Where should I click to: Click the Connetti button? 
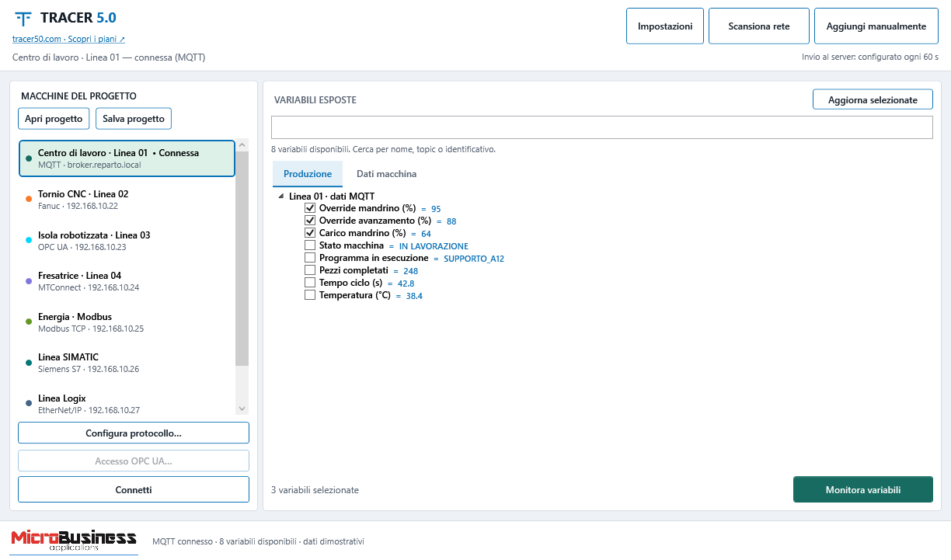tap(134, 490)
